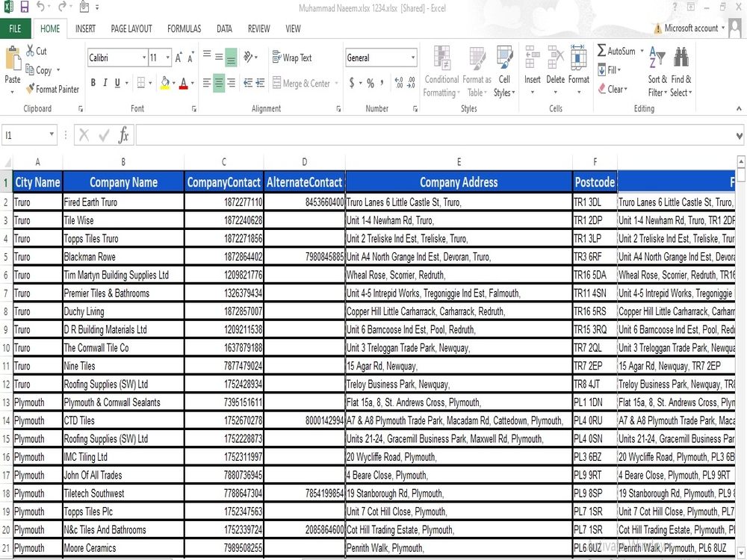Click the Merge & Center button
Image resolution: width=747 pixels, height=560 pixels.
pos(302,84)
